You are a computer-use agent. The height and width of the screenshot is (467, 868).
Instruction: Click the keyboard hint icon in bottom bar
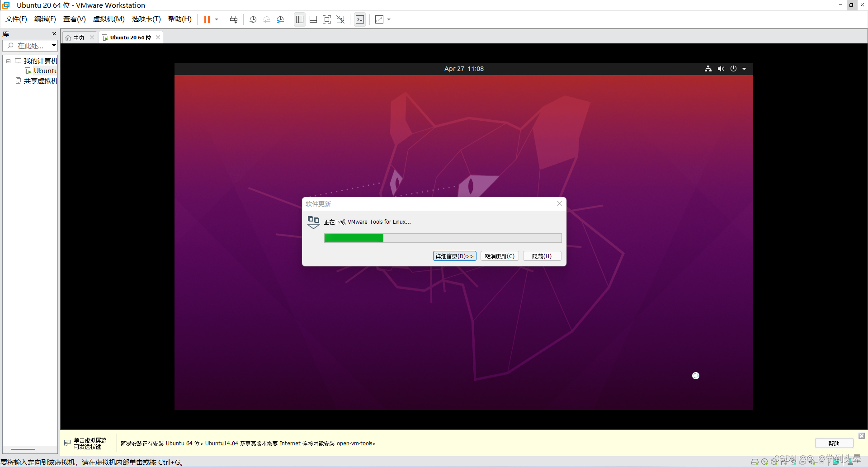point(67,443)
